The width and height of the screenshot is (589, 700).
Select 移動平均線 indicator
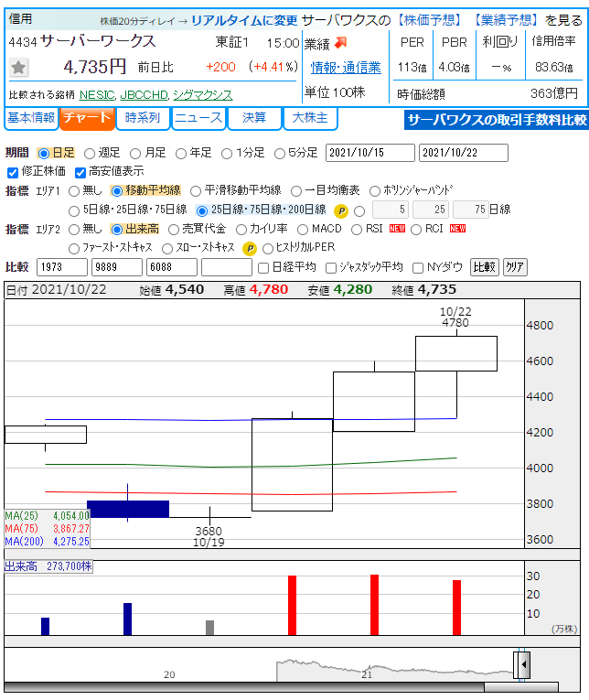coord(117,191)
